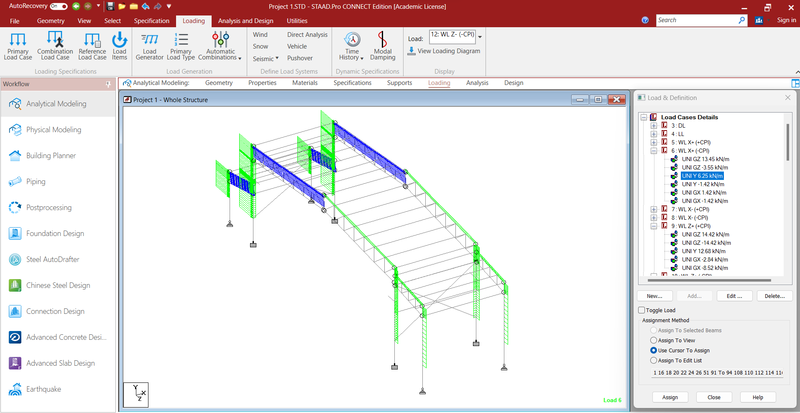Open Analysis and Design ribbon tab
The image size is (800, 413).
click(245, 21)
